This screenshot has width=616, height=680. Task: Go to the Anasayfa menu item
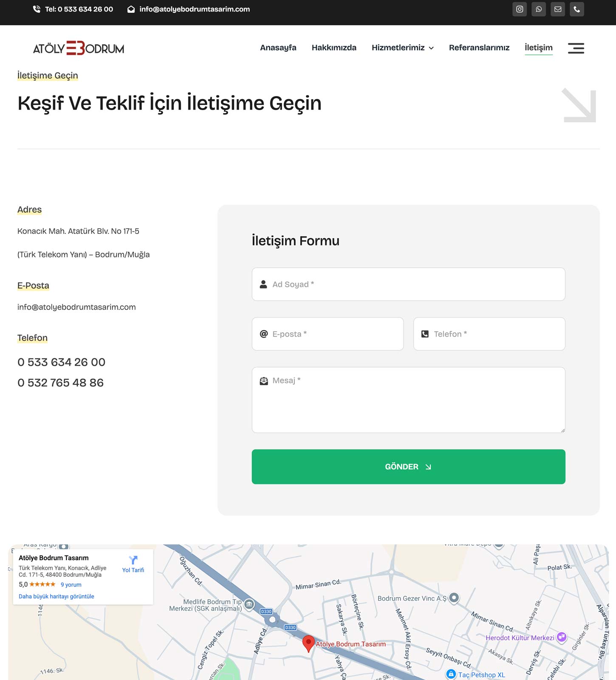(278, 48)
